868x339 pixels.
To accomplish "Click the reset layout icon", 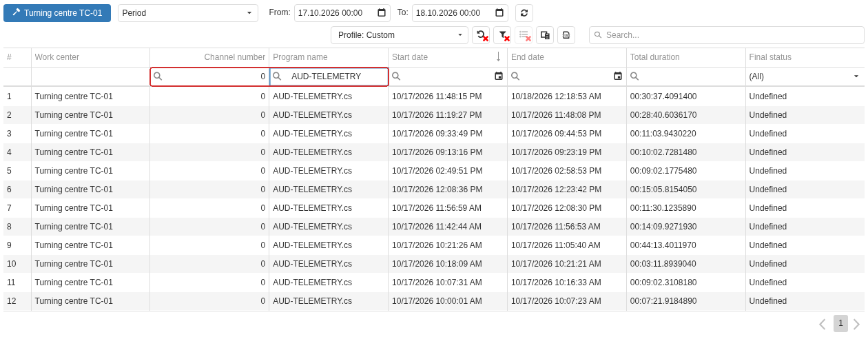I will coord(481,35).
